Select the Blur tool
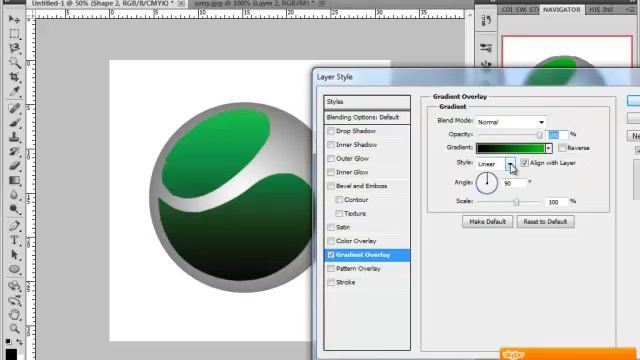Screen dimensions: 640x360 [x=14, y=195]
